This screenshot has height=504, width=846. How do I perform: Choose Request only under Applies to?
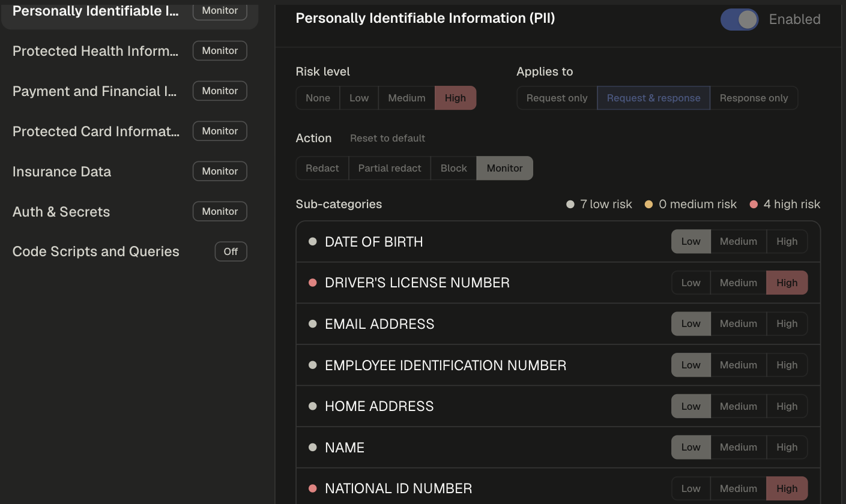tap(557, 98)
